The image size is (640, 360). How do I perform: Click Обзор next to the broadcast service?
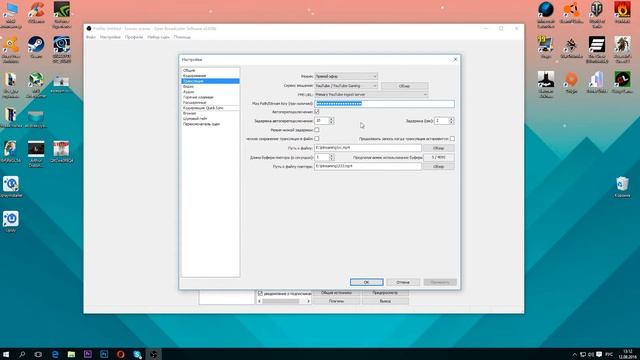[x=404, y=86]
